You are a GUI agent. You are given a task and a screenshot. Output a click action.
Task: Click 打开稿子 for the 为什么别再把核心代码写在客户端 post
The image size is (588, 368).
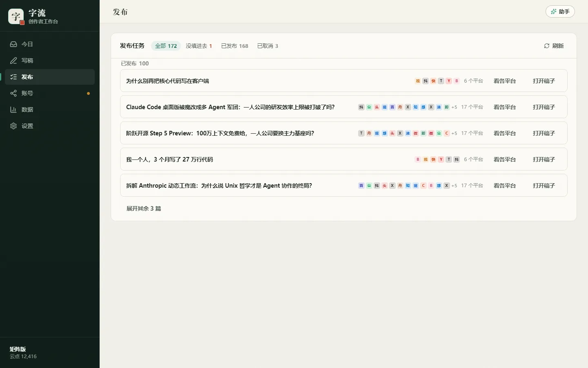tap(544, 81)
